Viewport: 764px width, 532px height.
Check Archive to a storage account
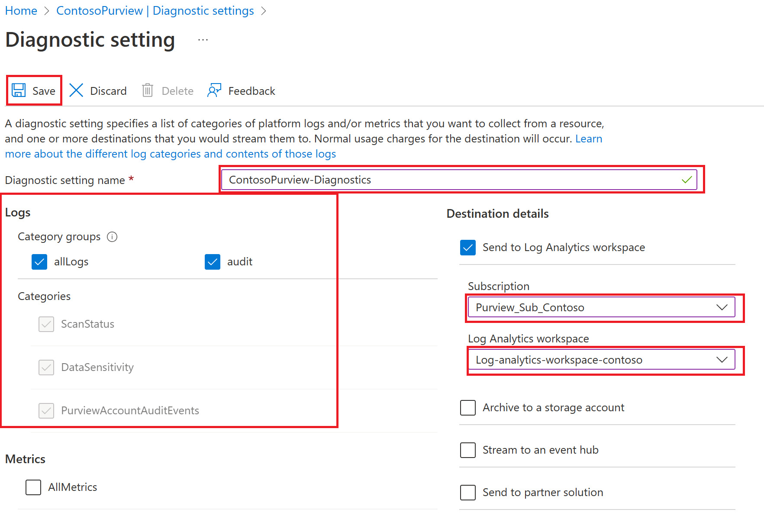click(x=468, y=407)
